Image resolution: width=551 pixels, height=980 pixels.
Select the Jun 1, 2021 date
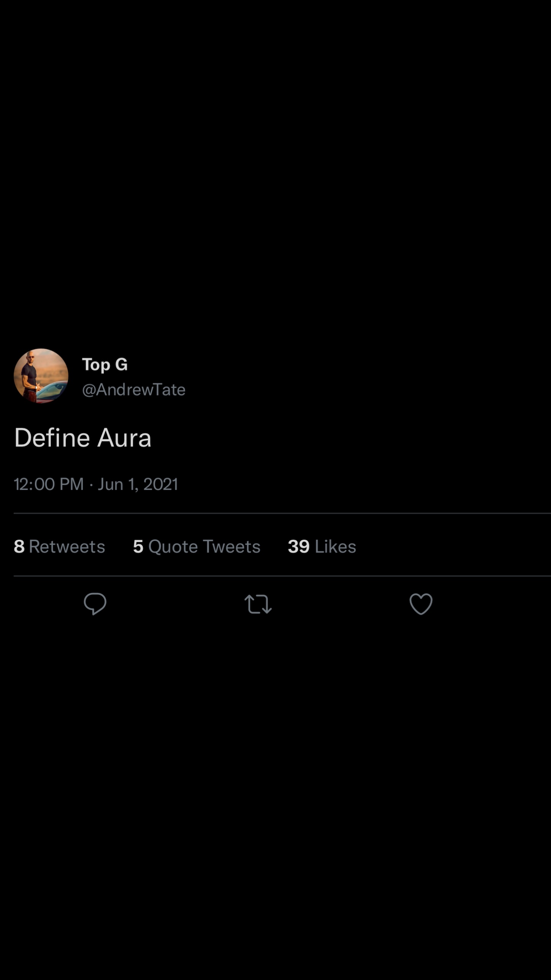[138, 484]
